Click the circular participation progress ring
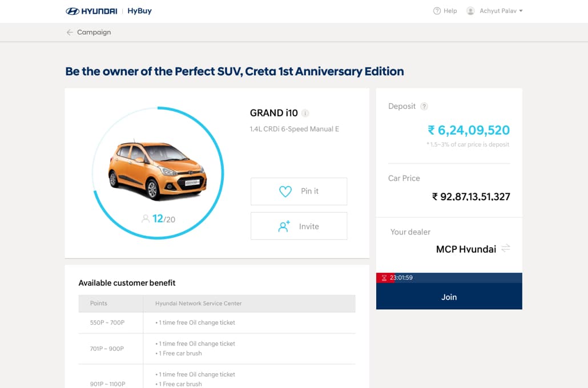Screen dimensions: 588x388 click(158, 173)
